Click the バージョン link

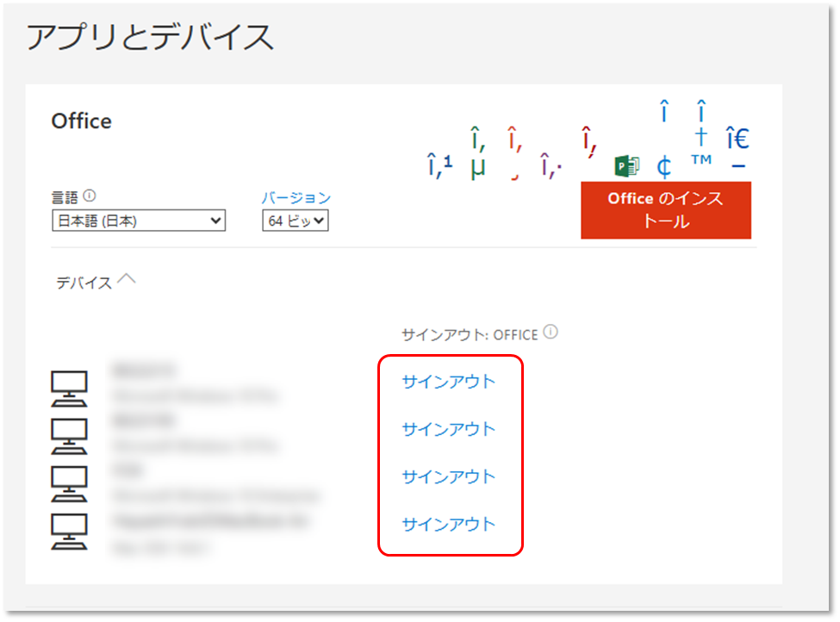tap(296, 197)
